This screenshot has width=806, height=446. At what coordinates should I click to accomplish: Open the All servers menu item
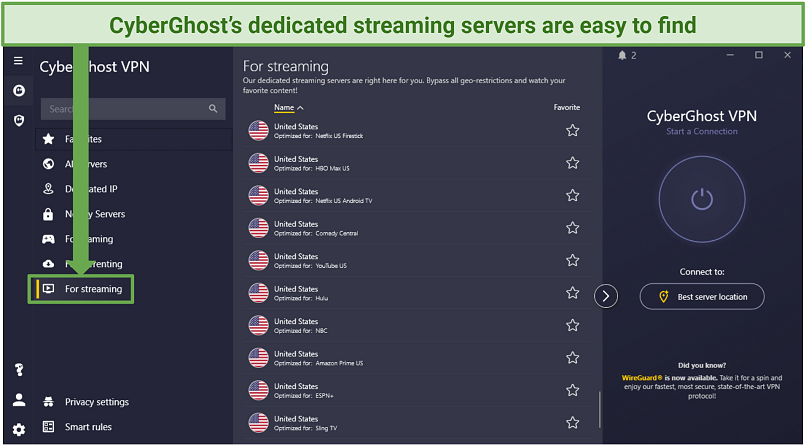pos(133,164)
